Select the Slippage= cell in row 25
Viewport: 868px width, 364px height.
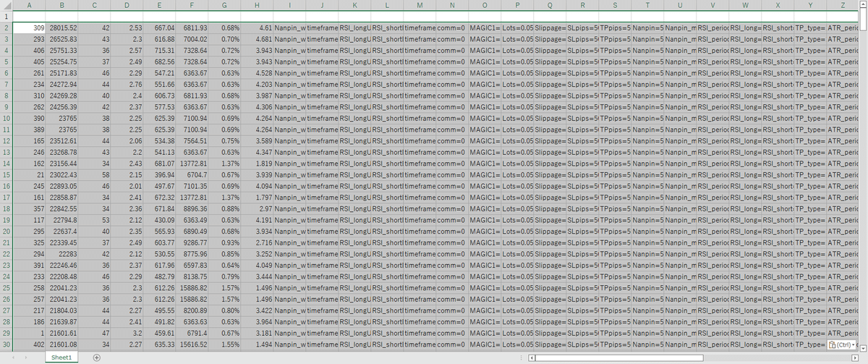[549, 287]
